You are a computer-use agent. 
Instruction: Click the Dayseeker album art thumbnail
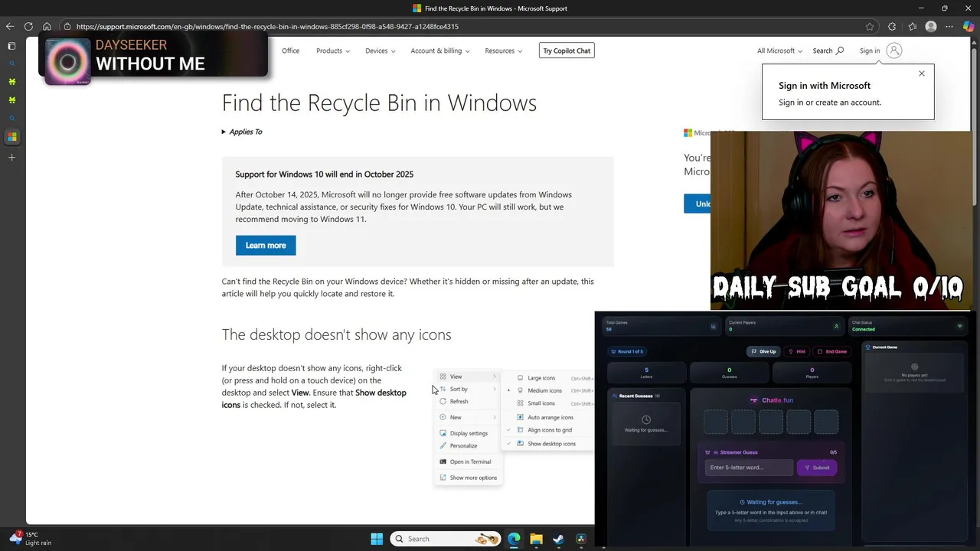pyautogui.click(x=67, y=60)
